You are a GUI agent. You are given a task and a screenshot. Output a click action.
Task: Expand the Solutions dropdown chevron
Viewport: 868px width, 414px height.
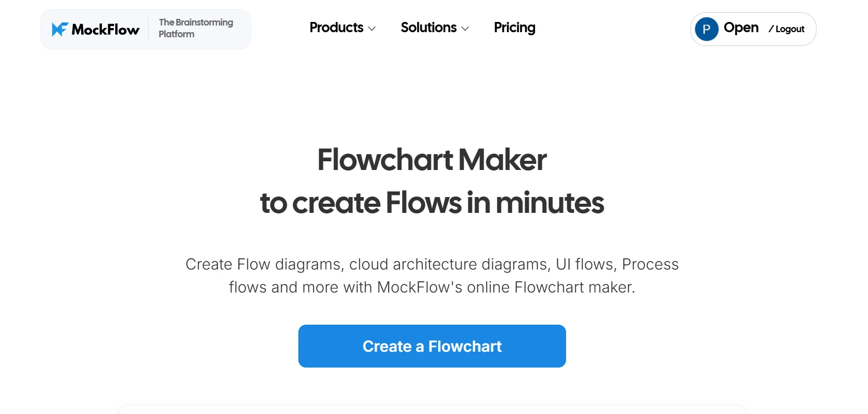coord(465,29)
